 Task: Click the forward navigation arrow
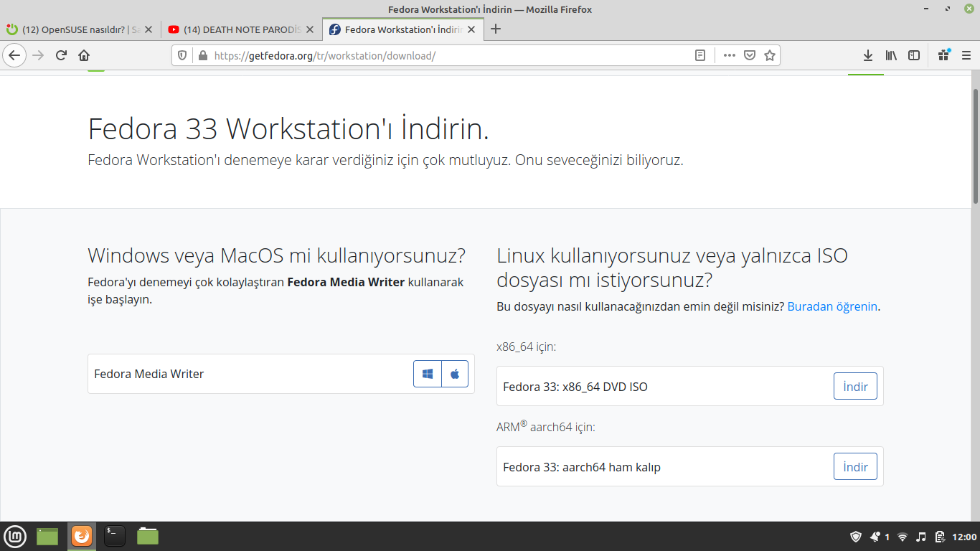tap(38, 55)
